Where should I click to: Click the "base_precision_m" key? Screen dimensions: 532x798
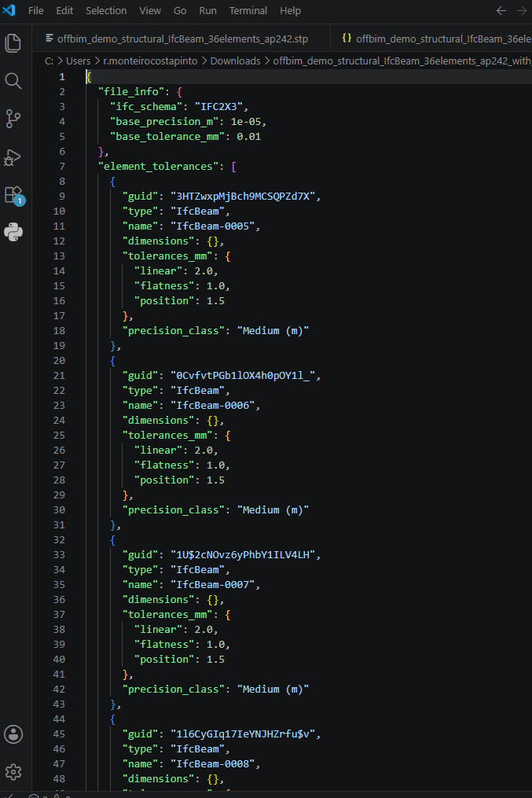(x=165, y=121)
